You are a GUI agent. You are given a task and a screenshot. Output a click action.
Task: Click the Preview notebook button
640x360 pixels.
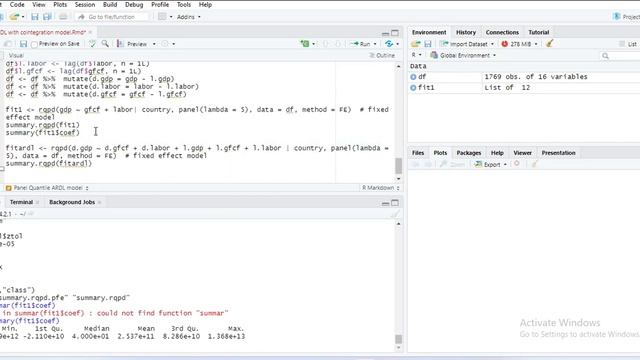132,44
